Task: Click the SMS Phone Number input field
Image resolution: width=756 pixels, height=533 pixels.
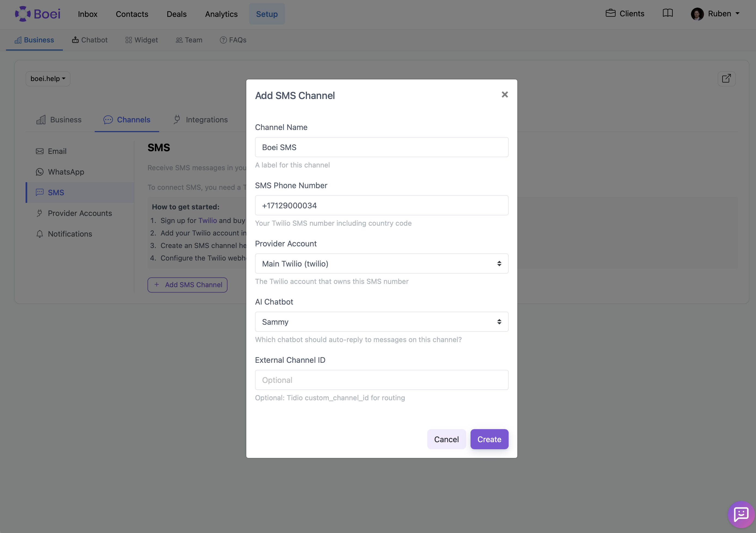Action: click(x=382, y=206)
